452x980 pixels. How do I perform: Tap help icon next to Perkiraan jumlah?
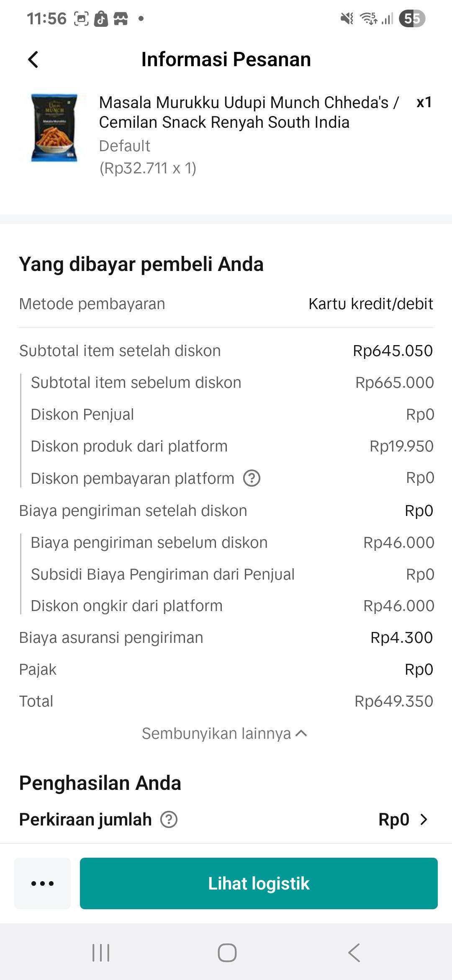point(169,820)
